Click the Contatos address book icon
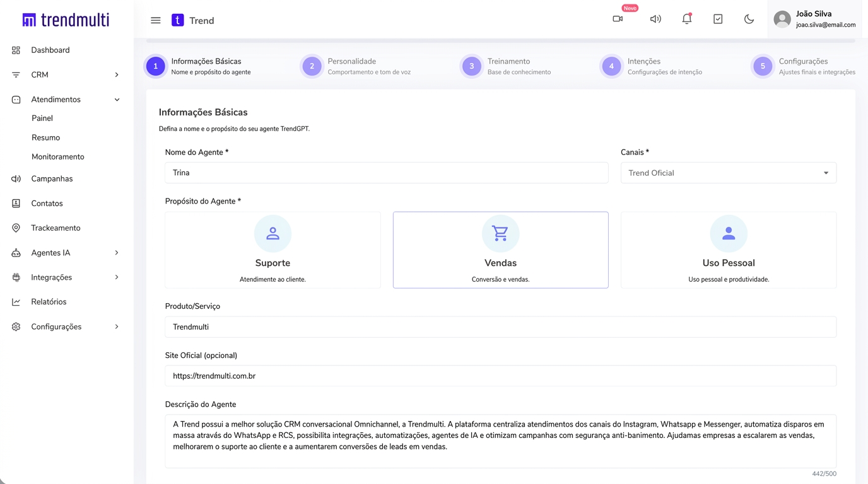 (x=16, y=204)
